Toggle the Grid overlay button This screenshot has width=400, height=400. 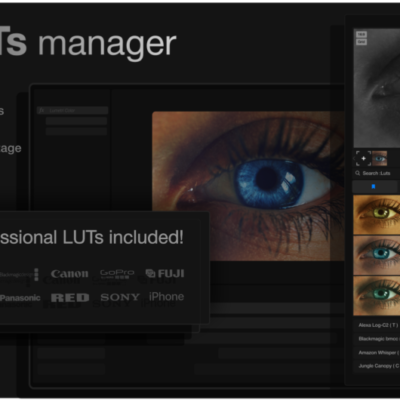click(361, 42)
